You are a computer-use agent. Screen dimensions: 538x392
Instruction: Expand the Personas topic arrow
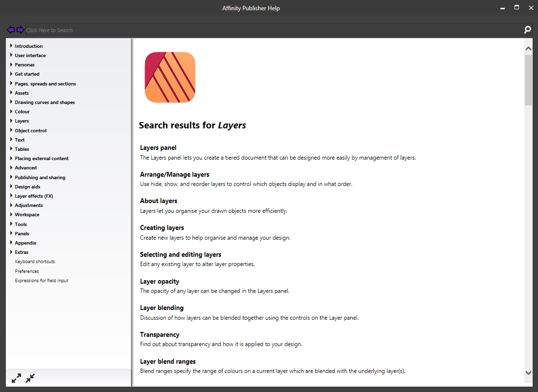(11, 64)
